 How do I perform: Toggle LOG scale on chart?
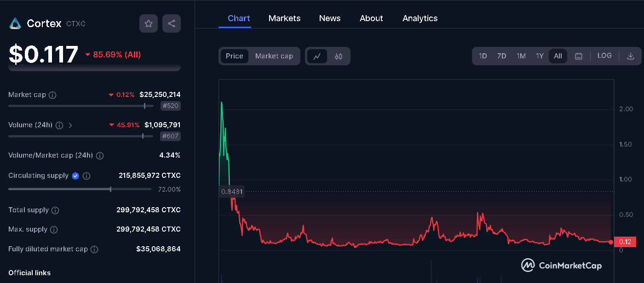click(x=604, y=56)
